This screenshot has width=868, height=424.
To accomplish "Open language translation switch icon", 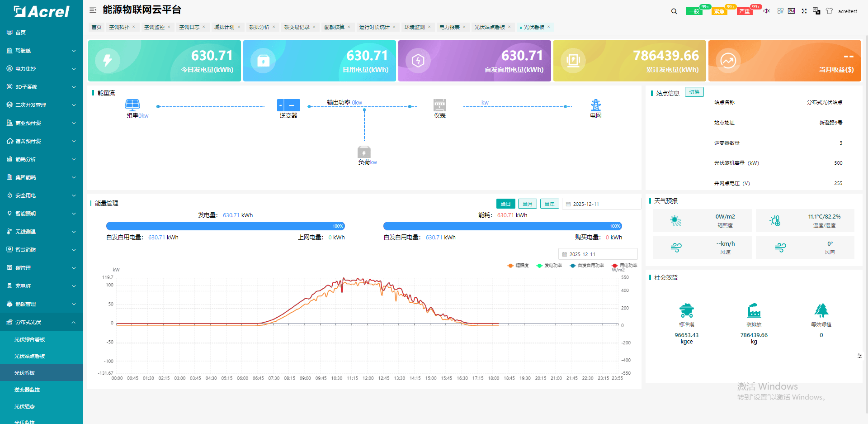I will pos(816,11).
